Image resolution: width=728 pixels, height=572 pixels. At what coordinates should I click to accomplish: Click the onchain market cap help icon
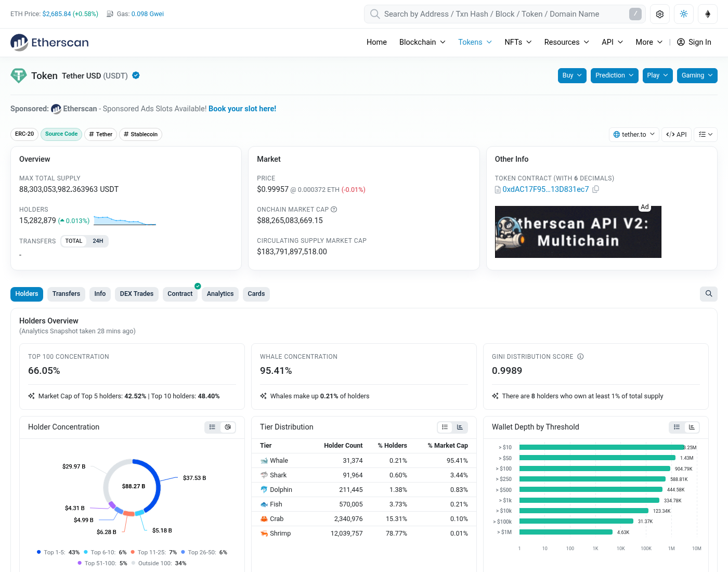click(x=334, y=210)
